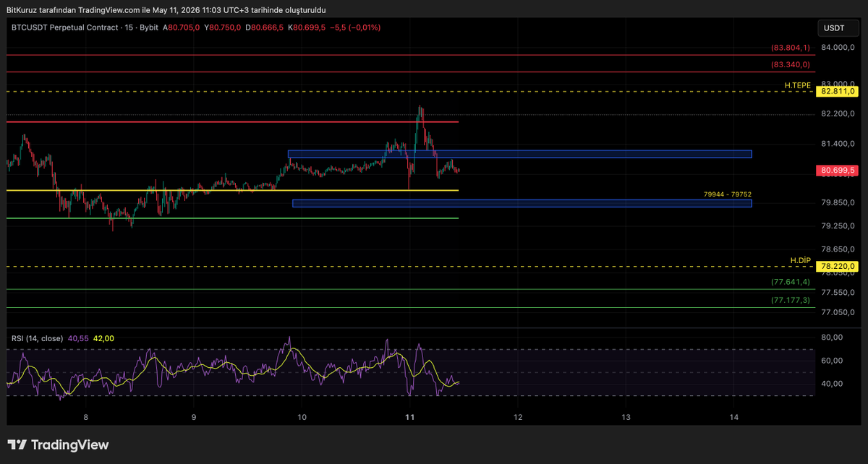Click the 79.250,0 price axis label
868x464 pixels.
[838, 226]
